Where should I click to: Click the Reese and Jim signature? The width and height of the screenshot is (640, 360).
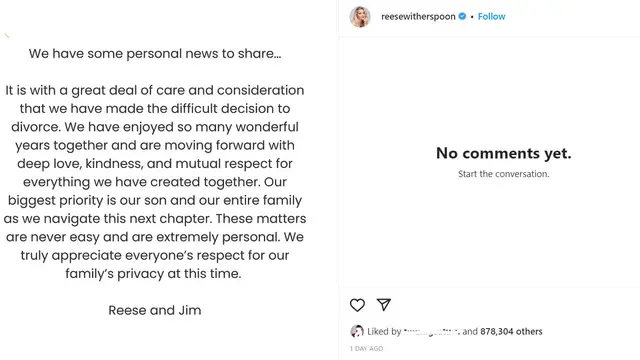[155, 310]
